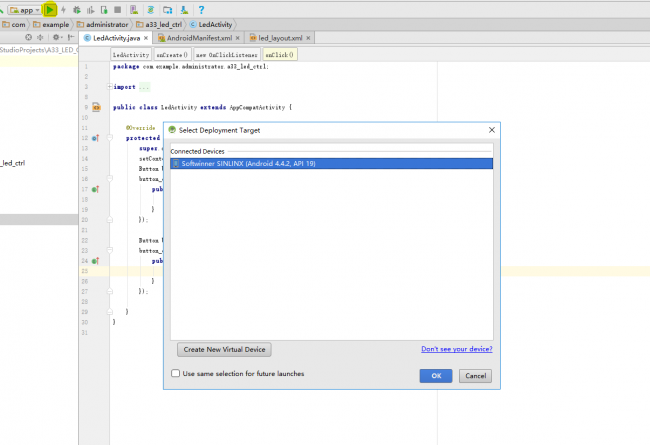
Task: Click the Apply Changes lightning icon
Action: click(x=63, y=10)
